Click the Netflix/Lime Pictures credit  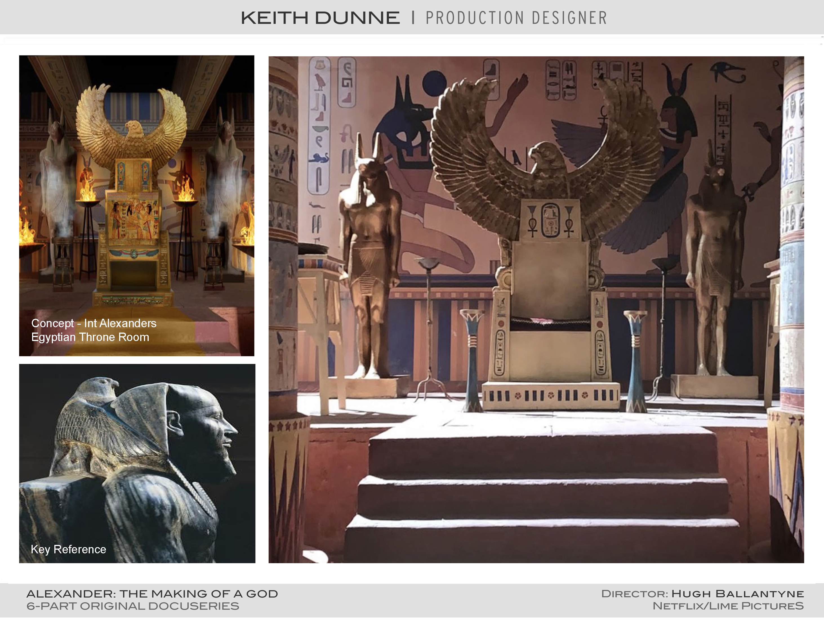coord(728,606)
